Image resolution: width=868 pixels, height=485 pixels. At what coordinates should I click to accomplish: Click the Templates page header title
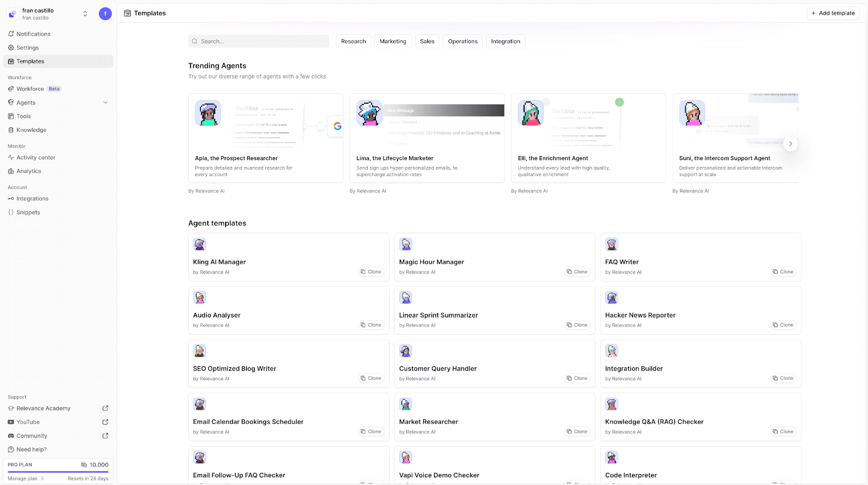(150, 13)
